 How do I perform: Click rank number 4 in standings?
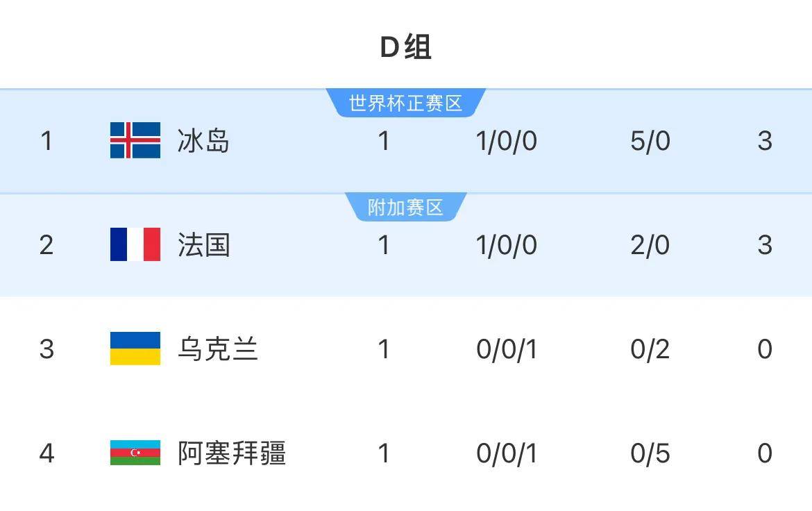tap(46, 453)
